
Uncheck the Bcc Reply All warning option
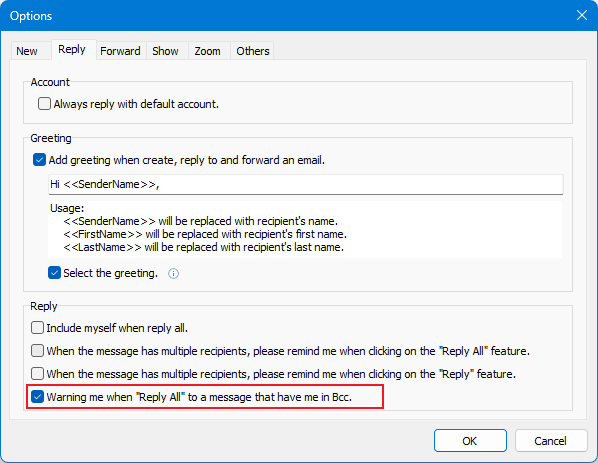(x=37, y=397)
